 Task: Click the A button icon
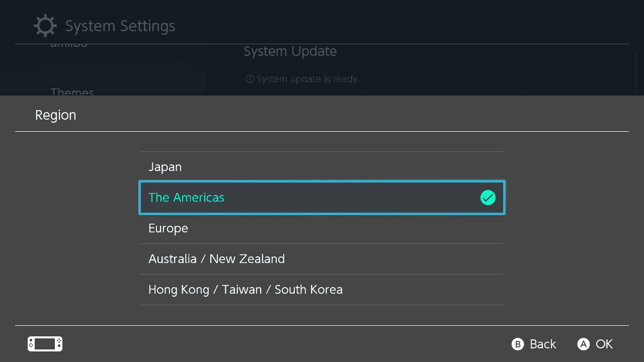point(584,344)
